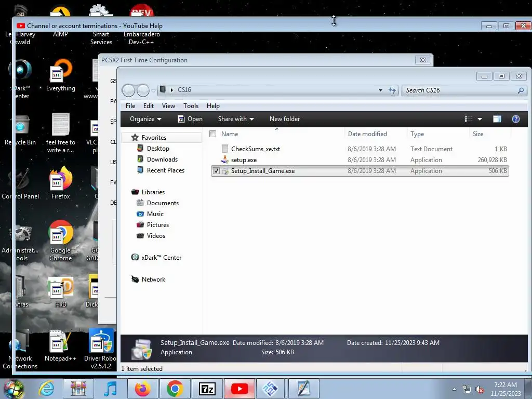The width and height of the screenshot is (532, 399).
Task: Expand the Share with dropdown
Action: [236, 119]
